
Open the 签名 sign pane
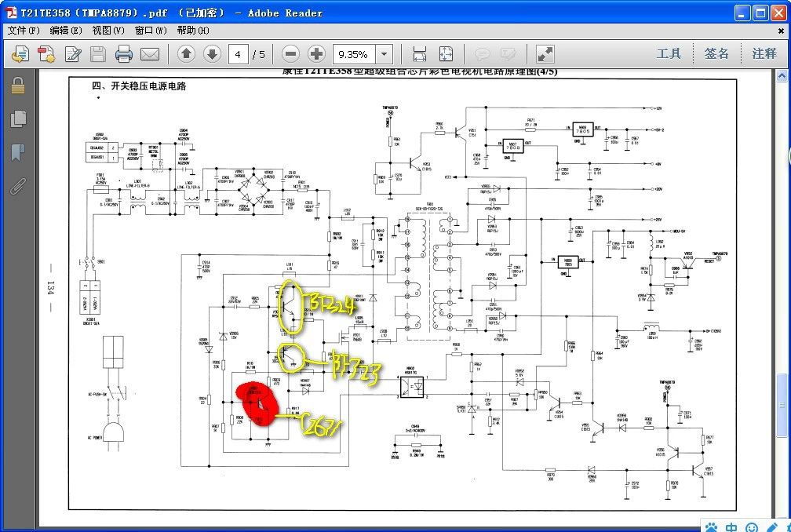click(717, 53)
